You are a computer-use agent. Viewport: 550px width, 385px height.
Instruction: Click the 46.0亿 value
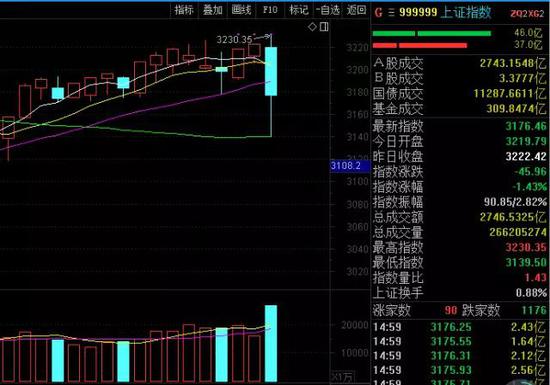pyautogui.click(x=528, y=33)
